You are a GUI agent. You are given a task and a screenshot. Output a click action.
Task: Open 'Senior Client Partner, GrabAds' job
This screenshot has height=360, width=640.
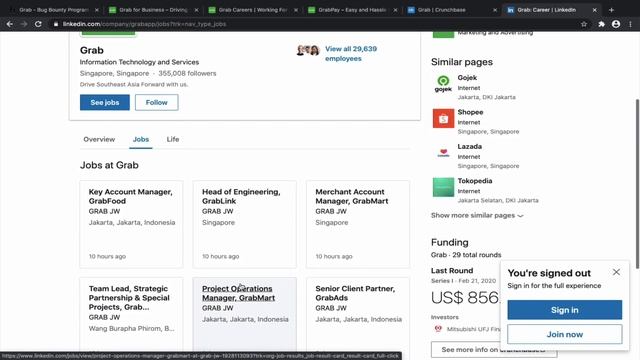click(x=358, y=314)
